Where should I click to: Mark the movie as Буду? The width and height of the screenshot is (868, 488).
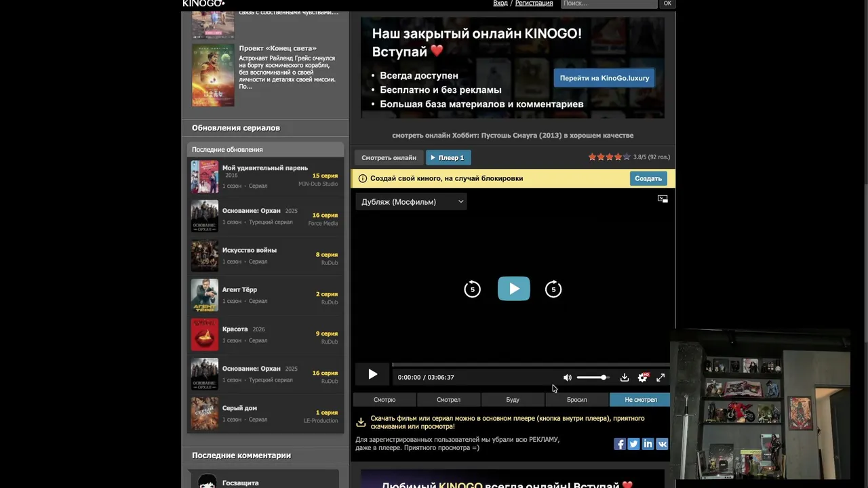click(513, 400)
